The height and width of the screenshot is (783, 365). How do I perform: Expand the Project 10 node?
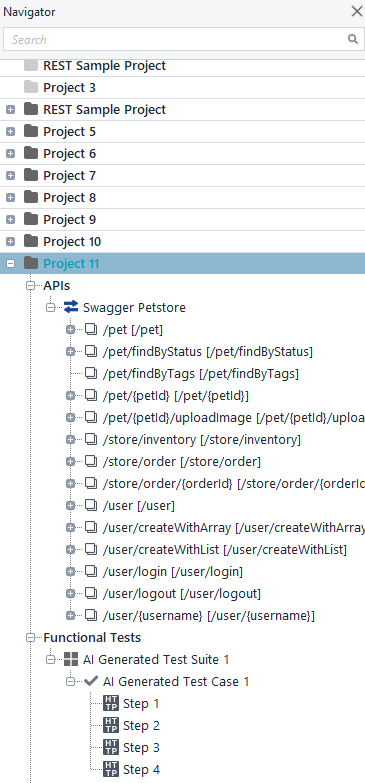10,241
